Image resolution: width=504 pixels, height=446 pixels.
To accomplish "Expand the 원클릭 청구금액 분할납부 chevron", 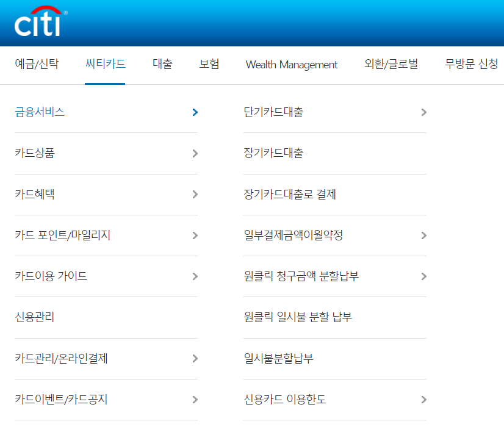I will [x=423, y=276].
